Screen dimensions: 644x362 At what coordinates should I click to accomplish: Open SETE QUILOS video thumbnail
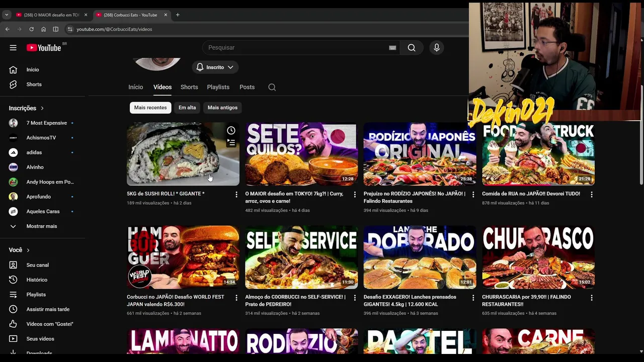tap(301, 154)
